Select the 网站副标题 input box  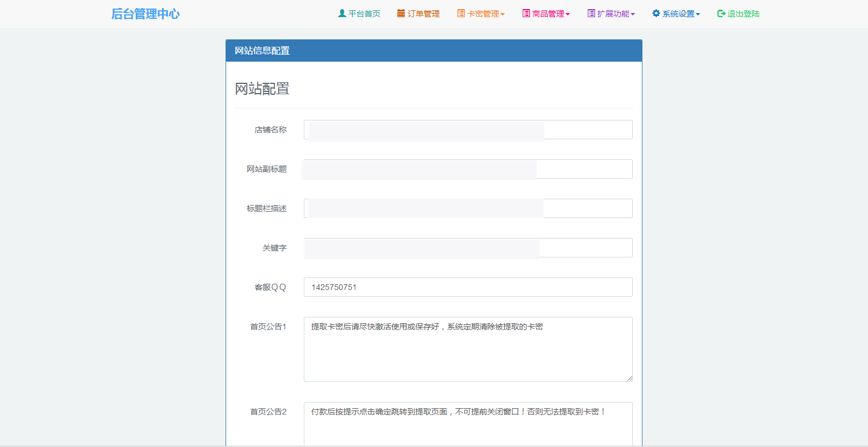468,169
